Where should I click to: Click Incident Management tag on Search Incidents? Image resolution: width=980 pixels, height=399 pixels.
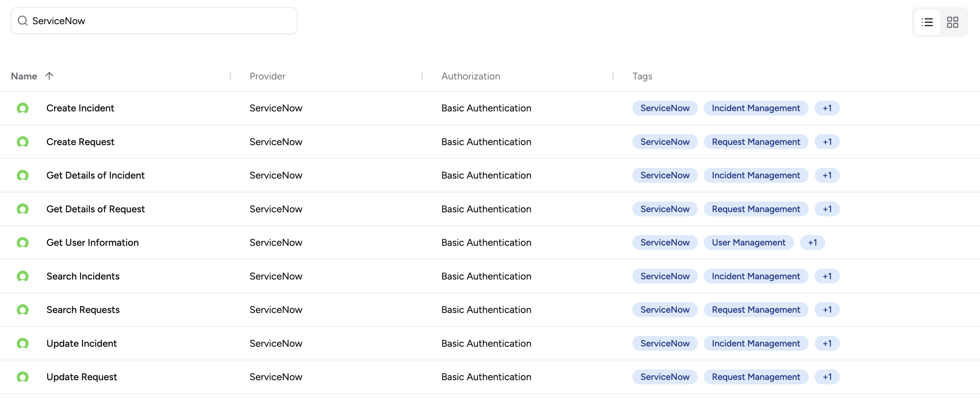[x=755, y=276]
